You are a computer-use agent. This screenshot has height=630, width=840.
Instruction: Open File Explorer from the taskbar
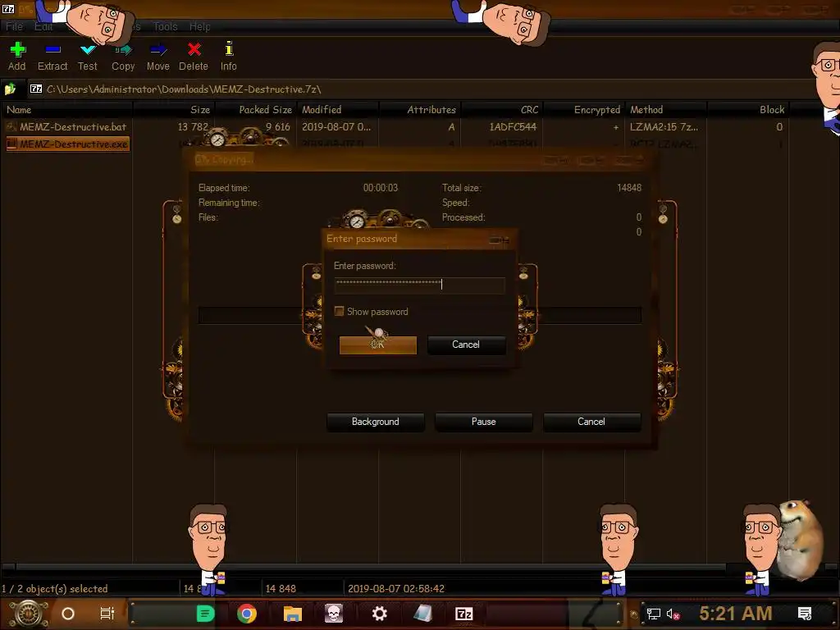293,614
